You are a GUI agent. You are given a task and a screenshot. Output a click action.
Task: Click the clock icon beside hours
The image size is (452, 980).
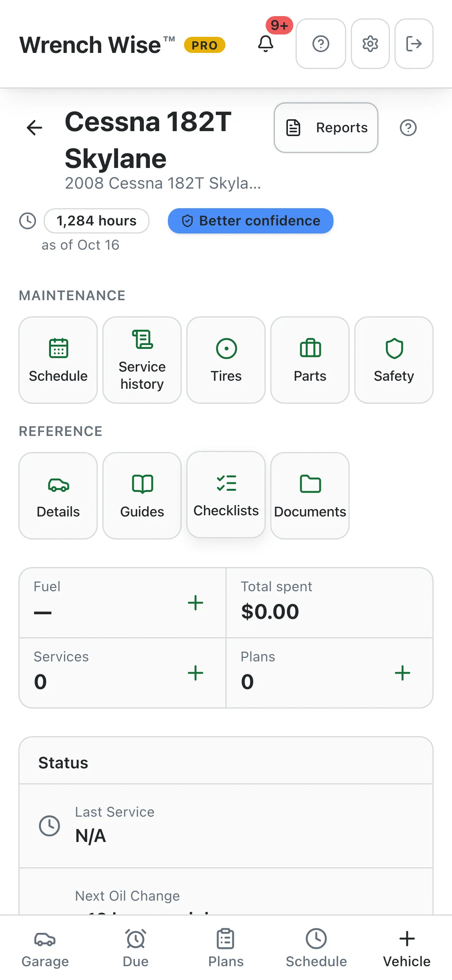(x=28, y=221)
